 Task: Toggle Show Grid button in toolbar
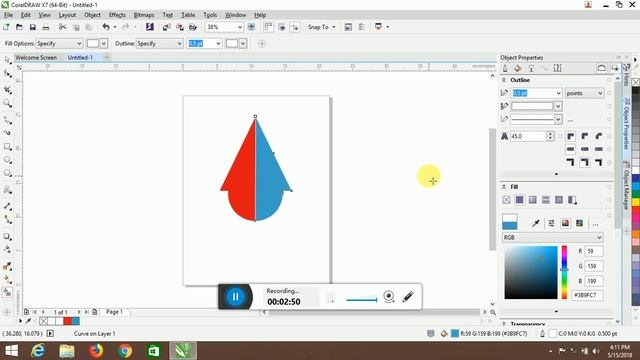click(282, 27)
